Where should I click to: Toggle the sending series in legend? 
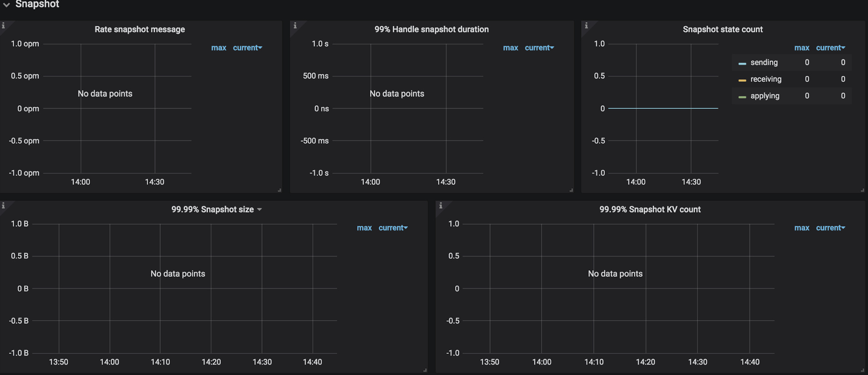pyautogui.click(x=764, y=62)
